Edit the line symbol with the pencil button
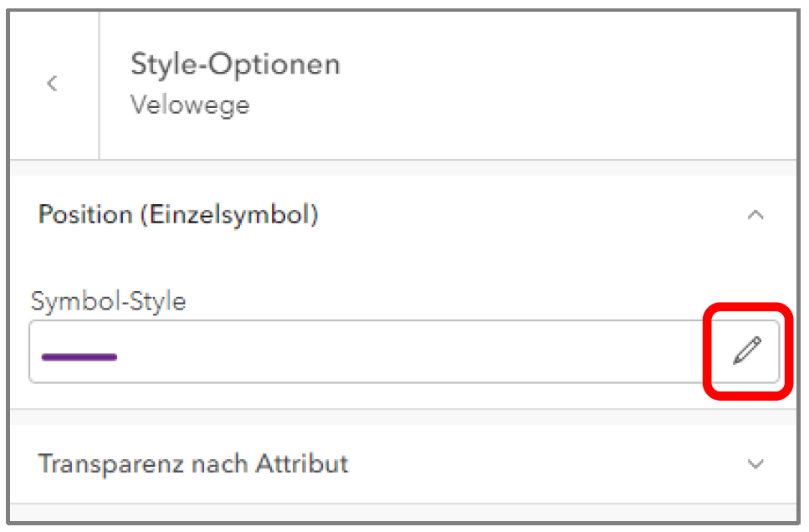 747,351
